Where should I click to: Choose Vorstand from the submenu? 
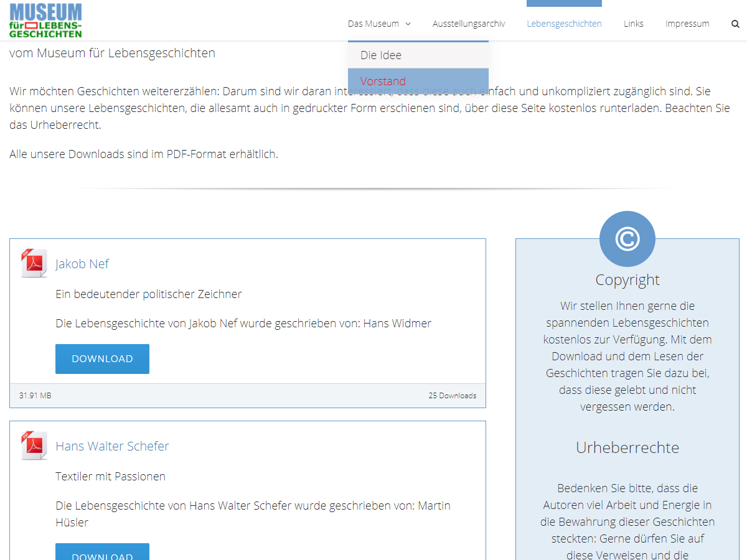pos(418,81)
